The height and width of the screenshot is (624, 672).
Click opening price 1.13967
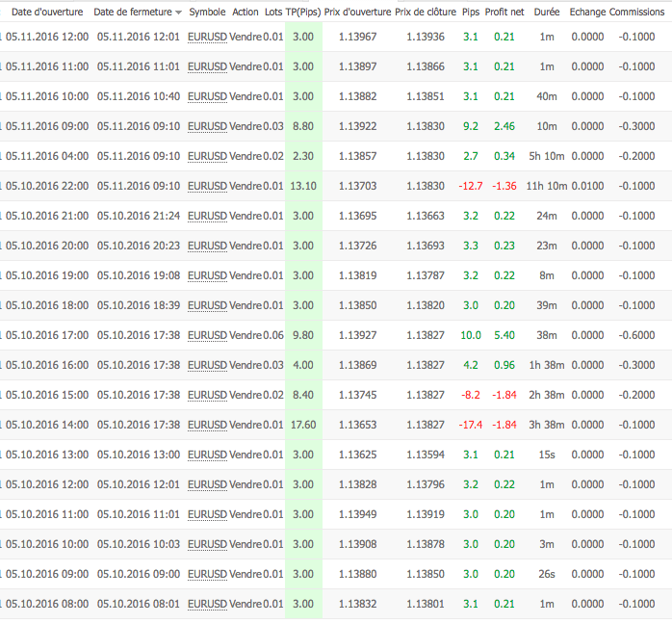pos(357,37)
